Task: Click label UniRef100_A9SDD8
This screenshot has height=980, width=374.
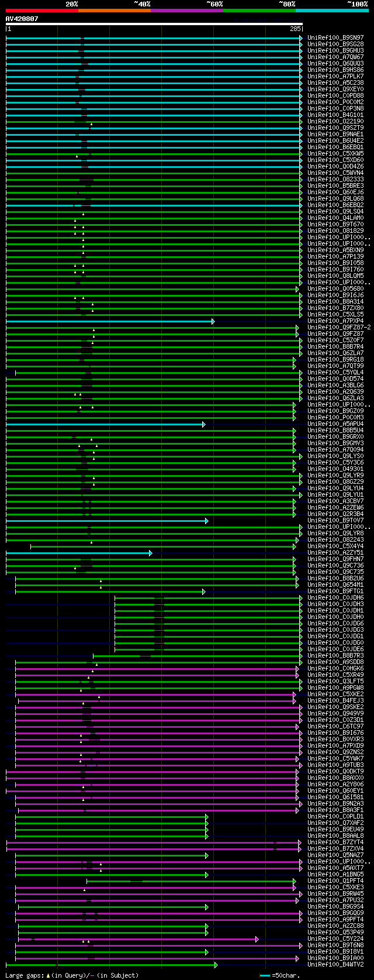Action: [335, 662]
